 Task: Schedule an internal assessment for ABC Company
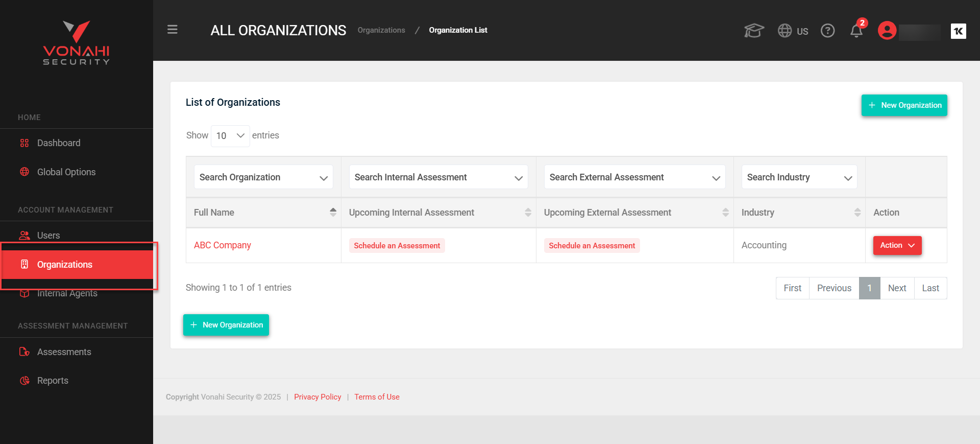click(x=397, y=246)
